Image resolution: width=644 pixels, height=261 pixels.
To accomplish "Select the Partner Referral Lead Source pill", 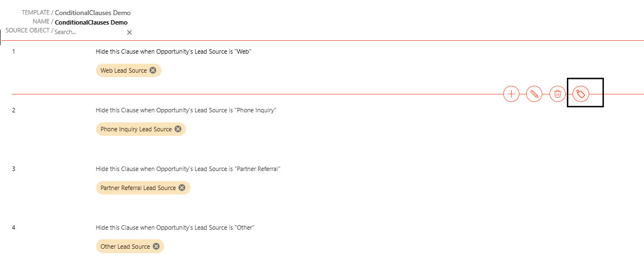I will click(143, 188).
